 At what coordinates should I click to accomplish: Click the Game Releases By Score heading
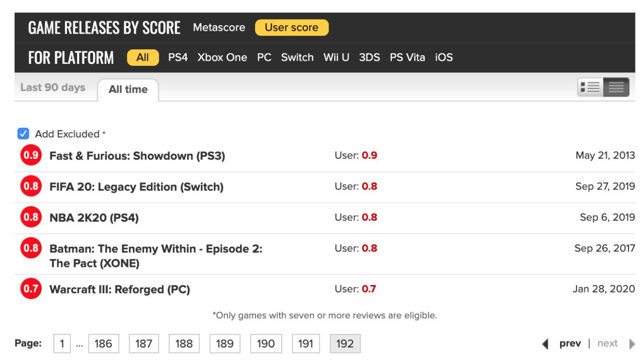pos(104,28)
